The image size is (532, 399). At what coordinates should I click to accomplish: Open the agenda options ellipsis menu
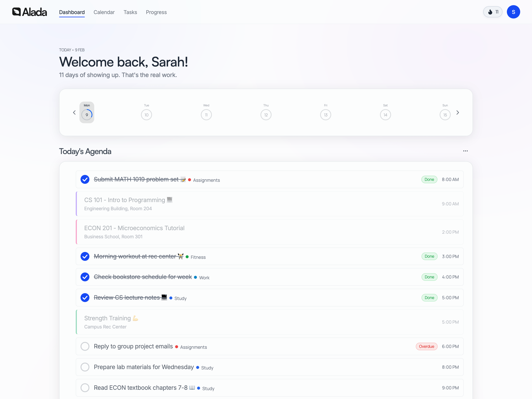[x=465, y=151]
